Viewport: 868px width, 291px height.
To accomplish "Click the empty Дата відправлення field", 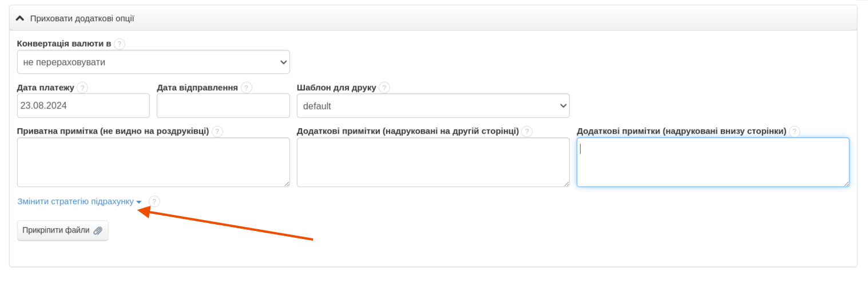I will [223, 106].
